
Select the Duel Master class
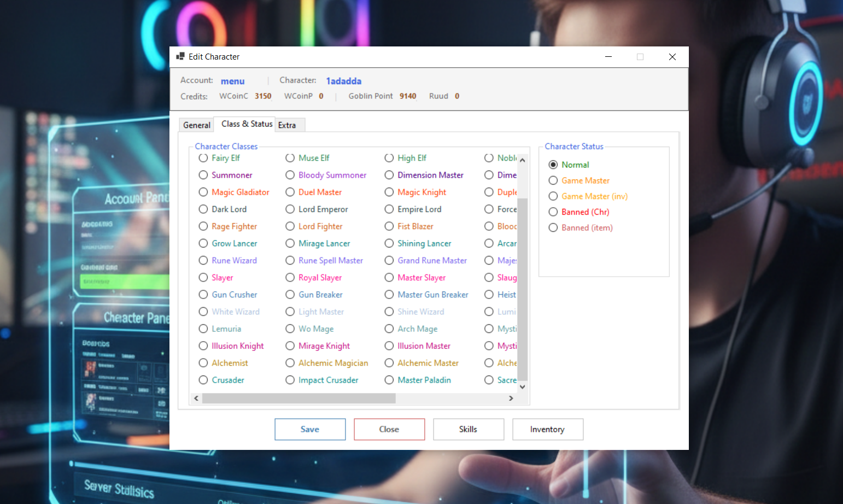click(x=290, y=192)
